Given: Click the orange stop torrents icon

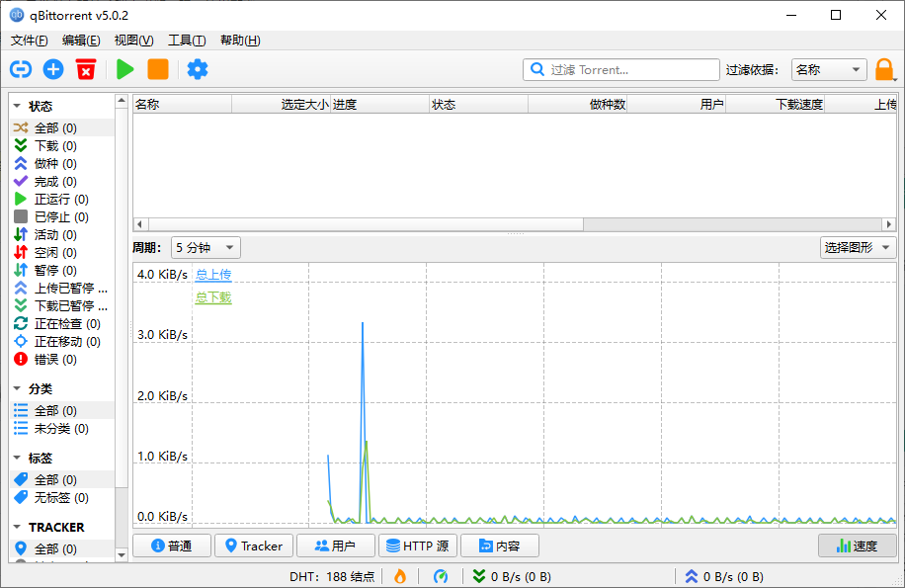Looking at the screenshot, I should click(157, 69).
